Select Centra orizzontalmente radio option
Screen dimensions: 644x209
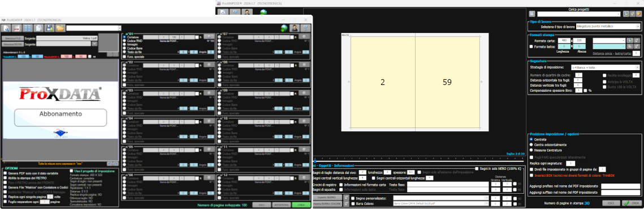tap(531, 145)
